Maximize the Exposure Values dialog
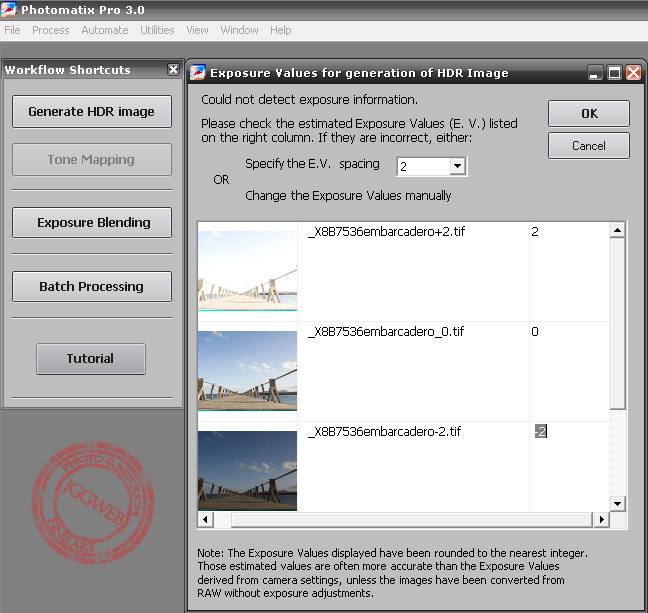 614,73
